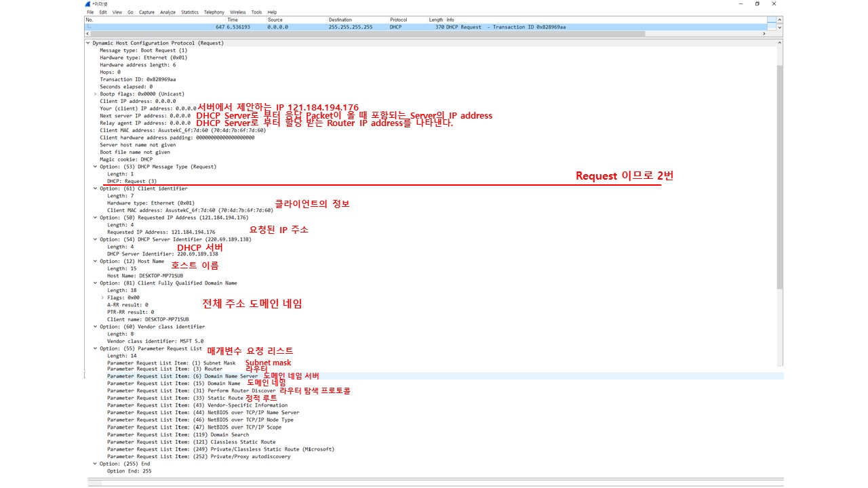Collapse Option (61) Client identifier
868x488 pixels.
[96, 188]
